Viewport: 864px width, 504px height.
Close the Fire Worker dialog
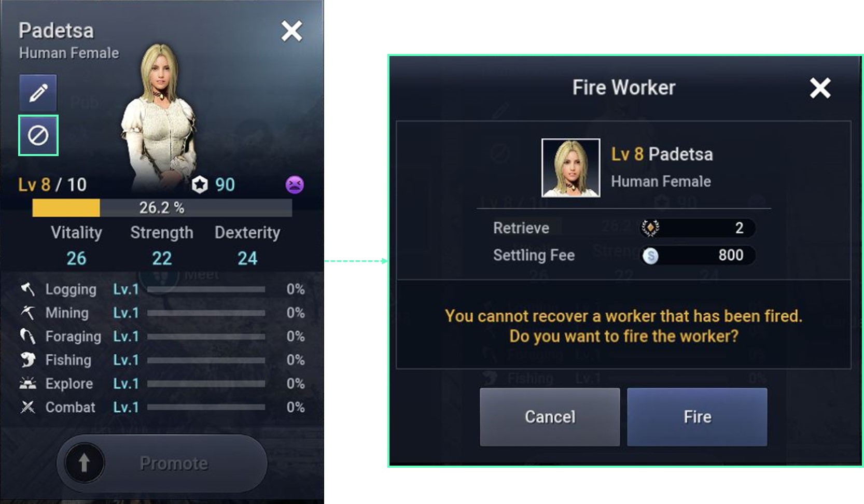coord(820,88)
